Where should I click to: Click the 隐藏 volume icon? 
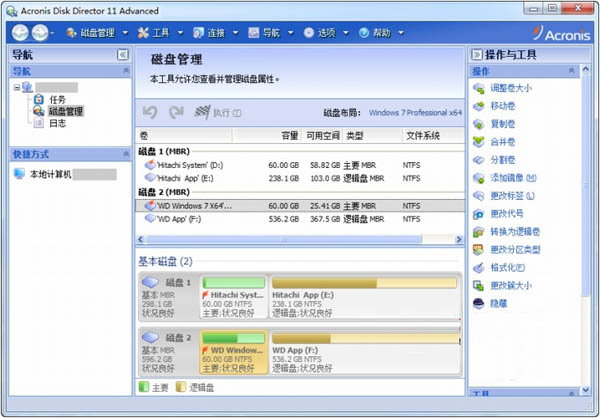tap(479, 304)
